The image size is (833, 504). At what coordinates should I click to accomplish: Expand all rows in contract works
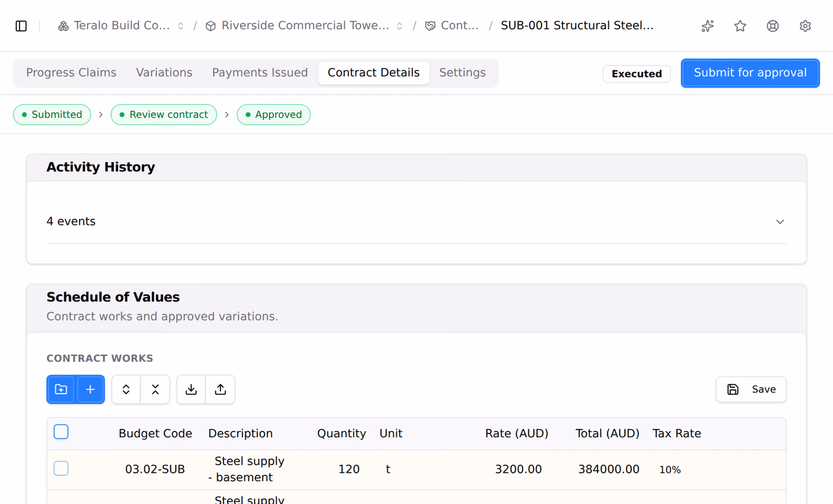point(126,389)
